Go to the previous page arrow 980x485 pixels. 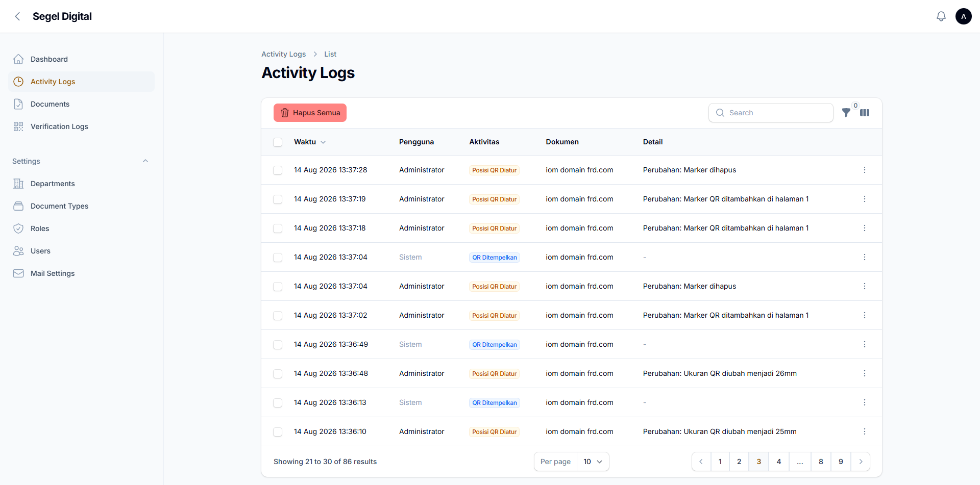(x=701, y=462)
